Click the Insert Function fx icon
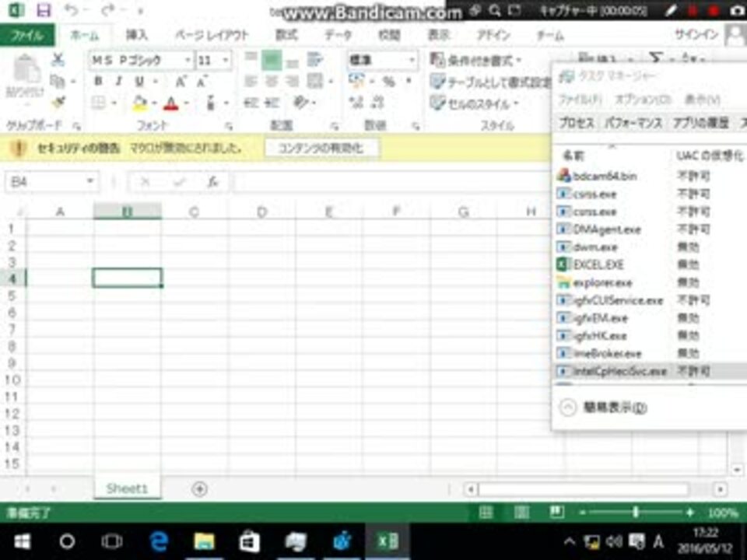Image resolution: width=747 pixels, height=560 pixels. point(213,181)
